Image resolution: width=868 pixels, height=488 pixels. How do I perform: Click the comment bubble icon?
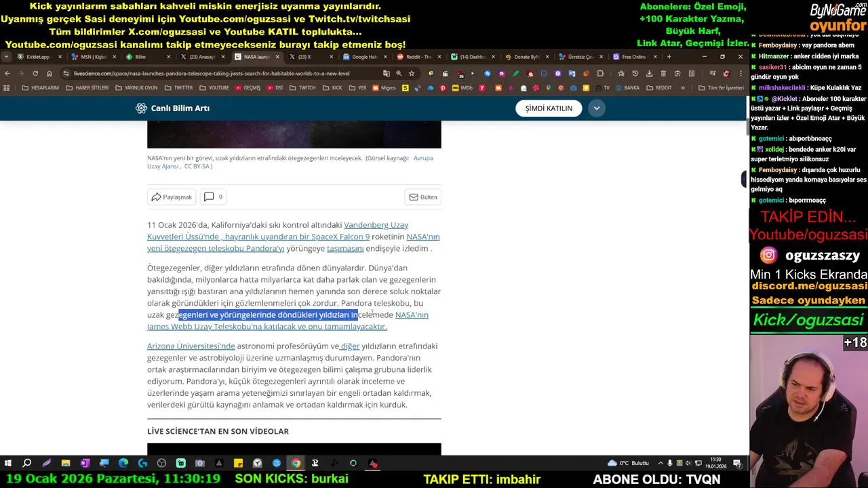(209, 197)
